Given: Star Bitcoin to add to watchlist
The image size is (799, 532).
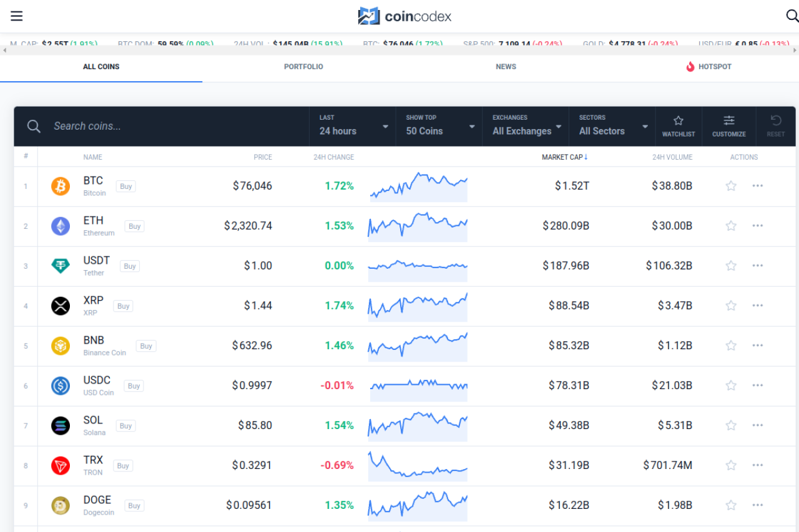Looking at the screenshot, I should point(731,186).
